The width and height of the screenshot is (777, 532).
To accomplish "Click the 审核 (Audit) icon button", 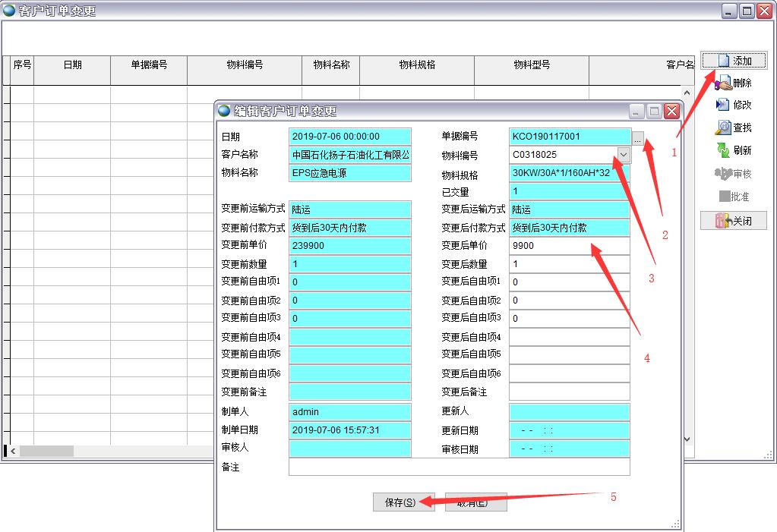I will pos(734,174).
